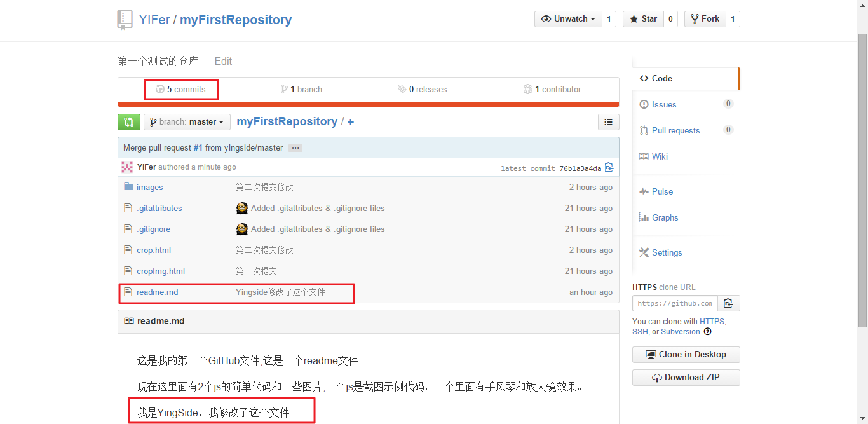Screen dimensions: 868x424
Task: Click the avatar in the .gitattributes commit message
Action: click(x=241, y=208)
